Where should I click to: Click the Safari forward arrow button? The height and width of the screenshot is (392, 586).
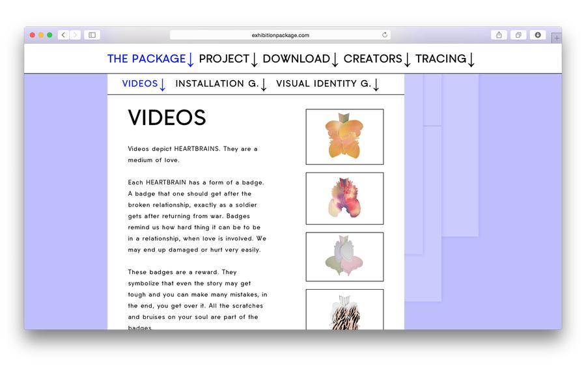75,35
